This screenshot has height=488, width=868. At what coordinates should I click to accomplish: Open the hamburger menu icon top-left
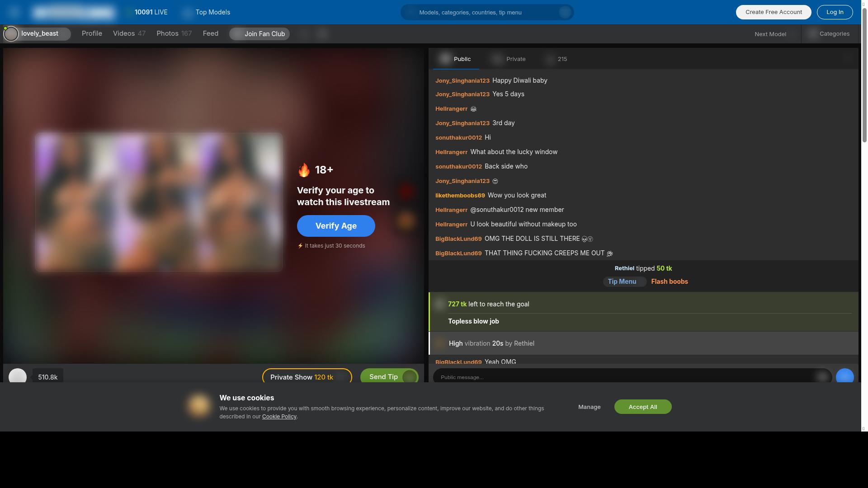point(14,12)
